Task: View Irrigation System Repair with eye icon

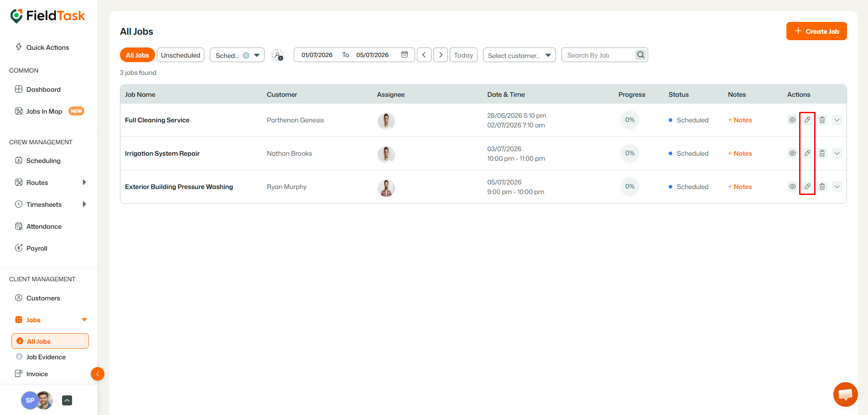Action: [792, 153]
